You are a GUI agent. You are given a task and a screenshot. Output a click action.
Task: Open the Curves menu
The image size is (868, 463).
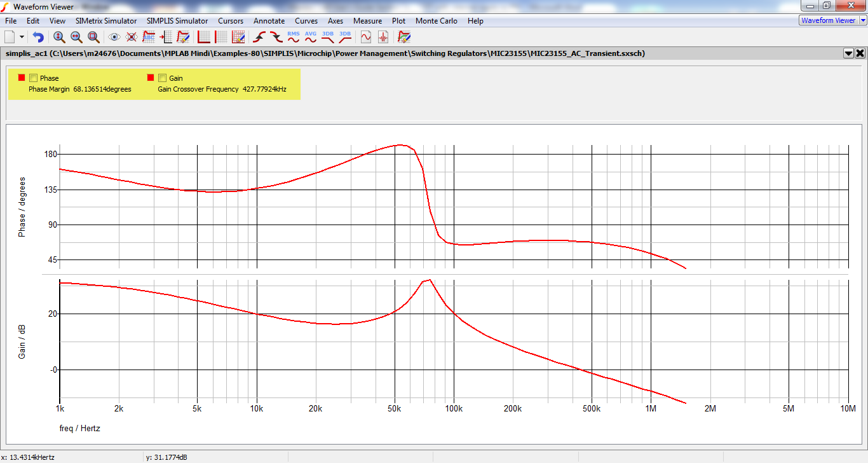pyautogui.click(x=306, y=21)
